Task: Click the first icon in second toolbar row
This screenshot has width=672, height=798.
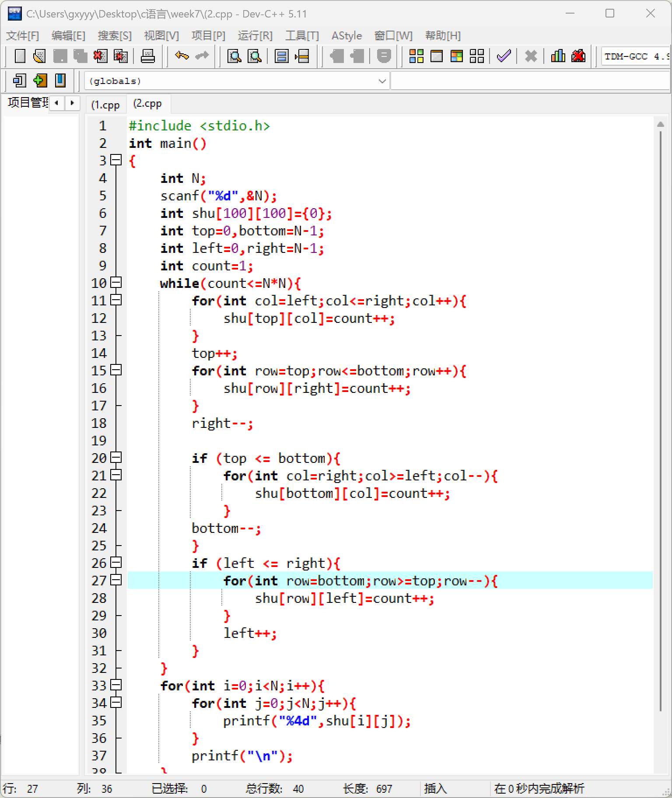Action: pyautogui.click(x=20, y=80)
